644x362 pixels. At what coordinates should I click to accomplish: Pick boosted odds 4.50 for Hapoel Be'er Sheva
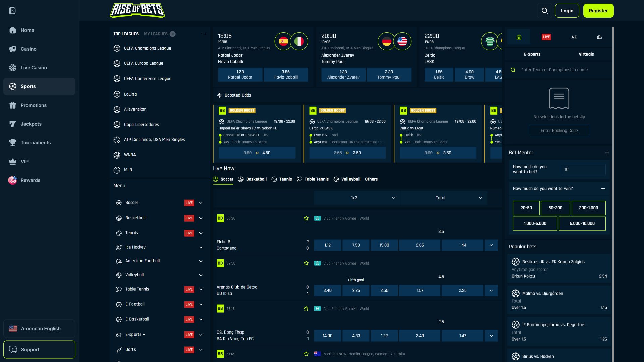[257, 153]
